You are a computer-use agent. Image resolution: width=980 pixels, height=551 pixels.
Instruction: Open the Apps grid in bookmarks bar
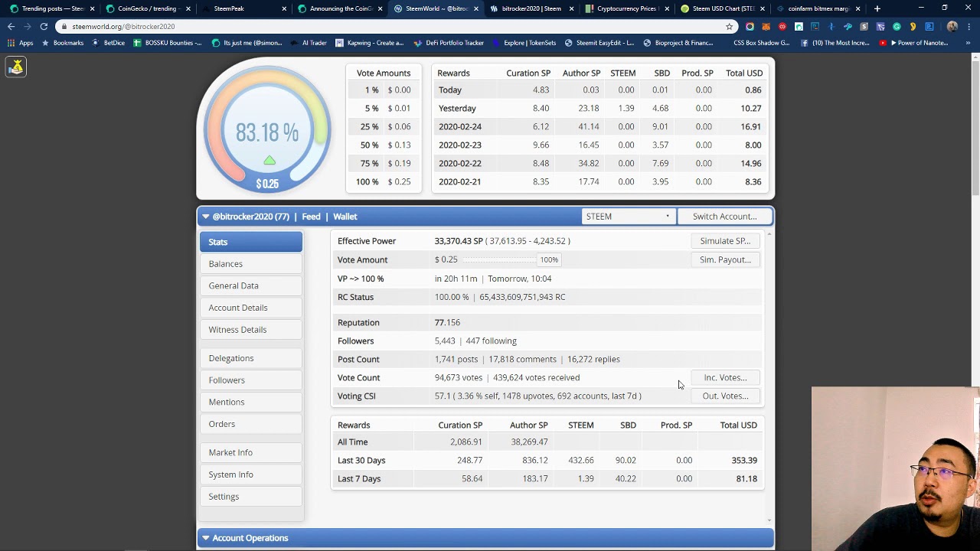pos(19,43)
